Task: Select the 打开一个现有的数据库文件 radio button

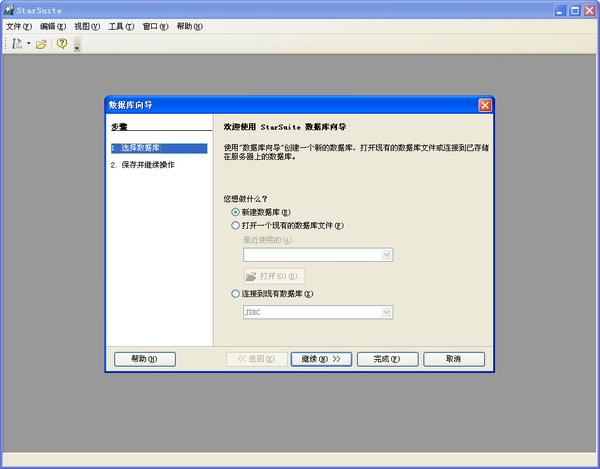Action: [x=235, y=225]
